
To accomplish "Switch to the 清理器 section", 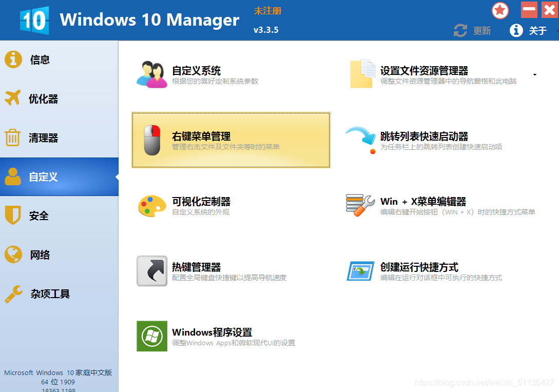I will [59, 138].
